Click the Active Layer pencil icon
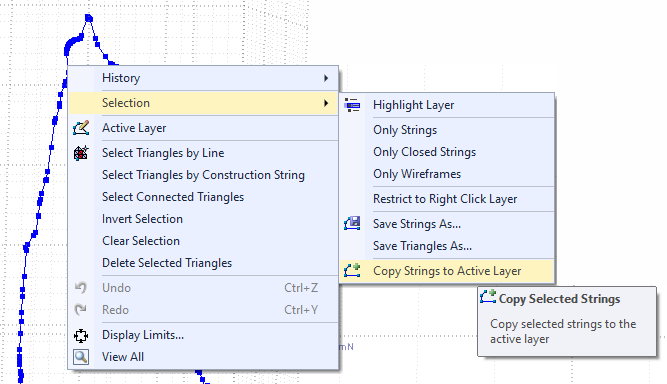The image size is (667, 384). click(x=81, y=128)
